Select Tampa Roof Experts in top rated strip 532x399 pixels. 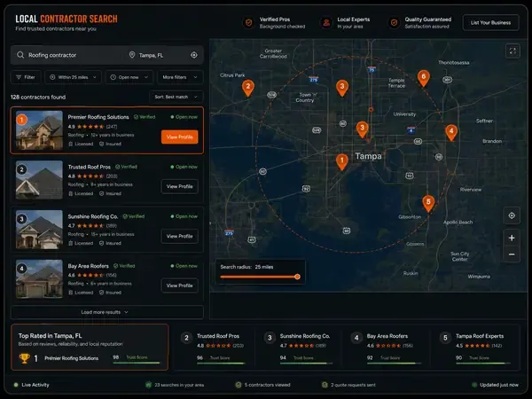click(x=476, y=348)
